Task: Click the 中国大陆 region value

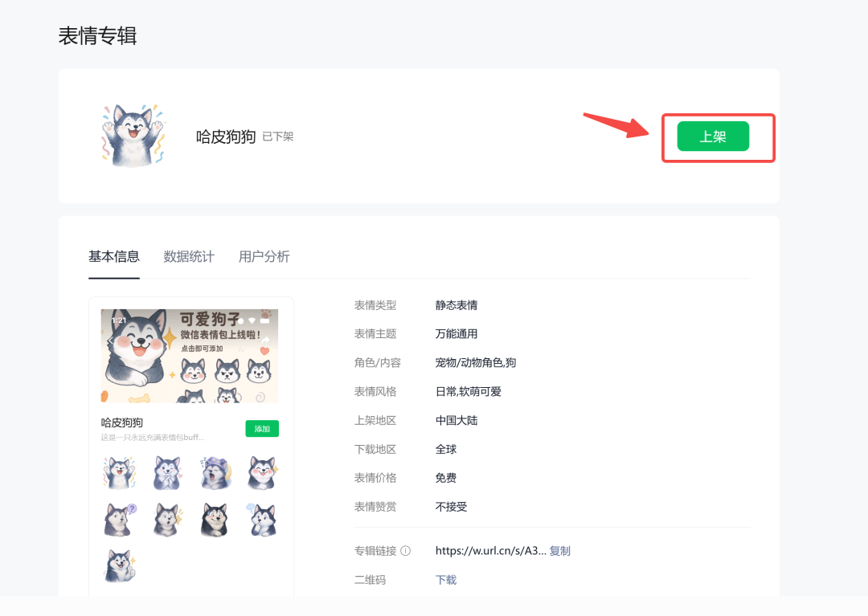Action: (457, 420)
